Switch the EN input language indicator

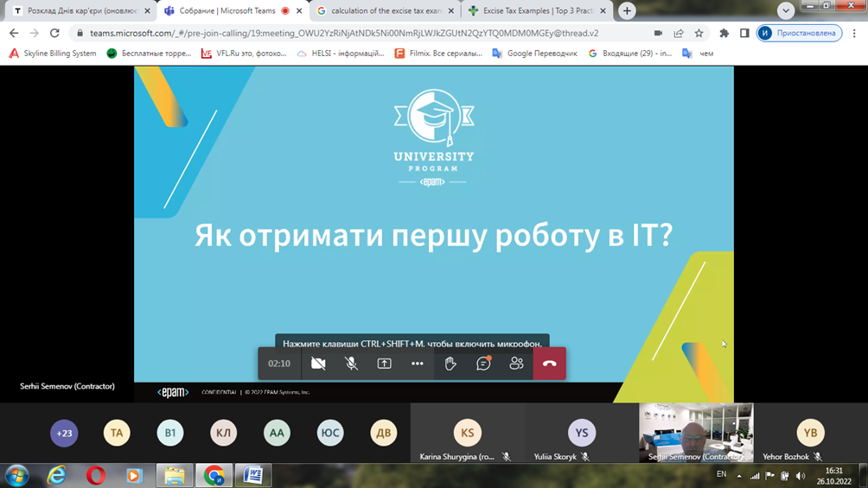(721, 474)
